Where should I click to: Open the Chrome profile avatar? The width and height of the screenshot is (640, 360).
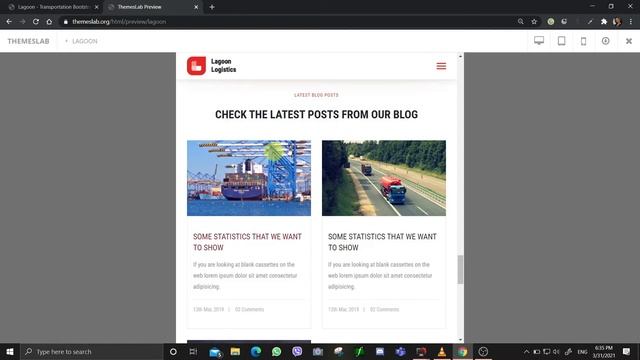point(617,22)
